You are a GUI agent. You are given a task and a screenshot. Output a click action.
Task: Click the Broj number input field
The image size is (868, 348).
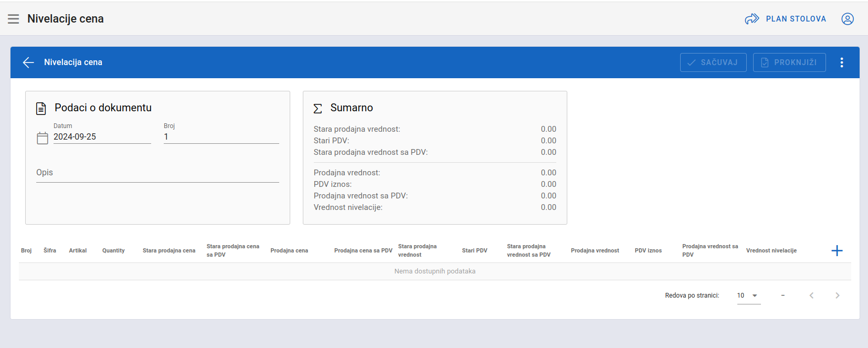[221, 137]
